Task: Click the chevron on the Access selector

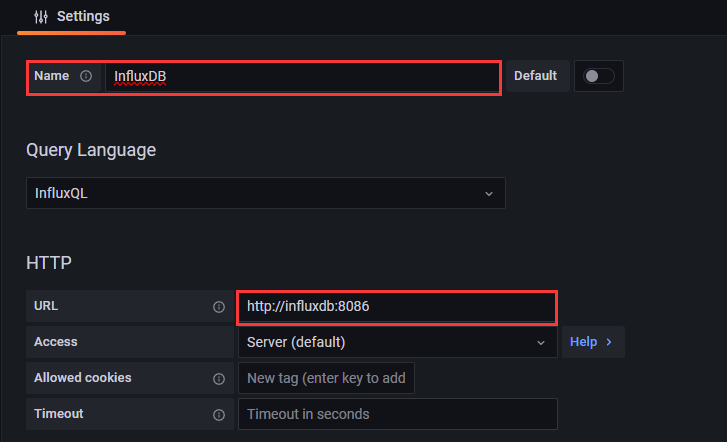Action: [541, 342]
